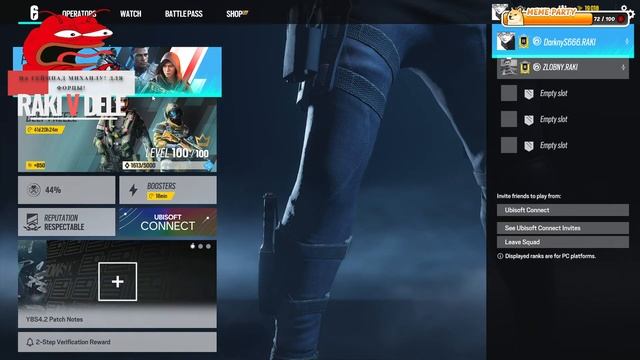Screen dimensions: 640x360
Task: Click Invite friends to play from label
Action: pyautogui.click(x=529, y=196)
